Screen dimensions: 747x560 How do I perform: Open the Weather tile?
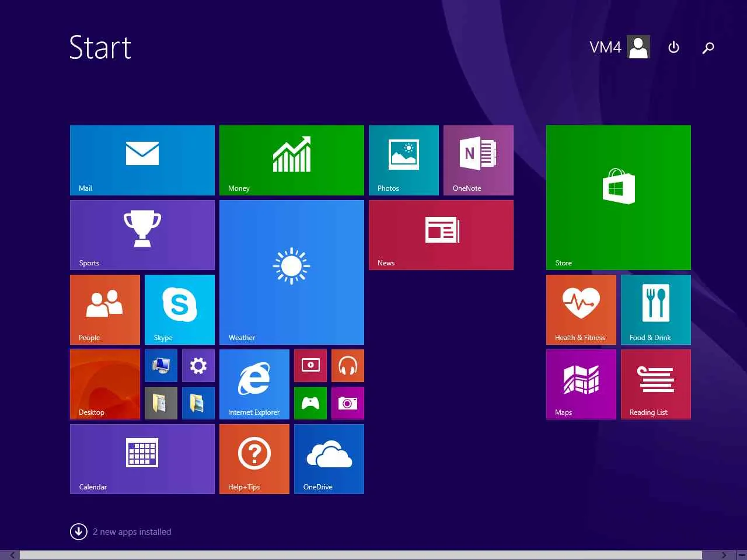coord(292,272)
